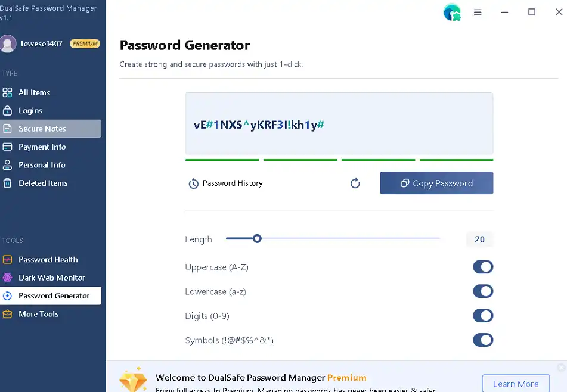567x392 pixels.
Task: Turn off Digits (0-9)
Action: [x=483, y=316]
